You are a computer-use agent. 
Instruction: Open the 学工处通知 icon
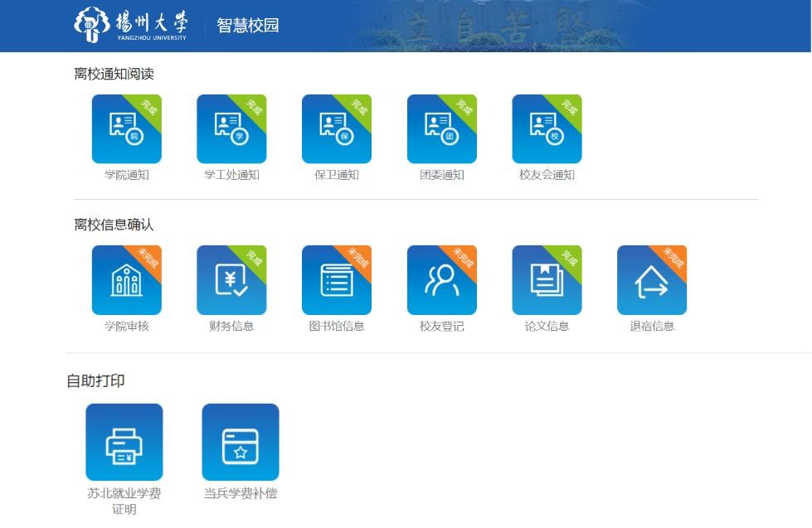point(231,128)
